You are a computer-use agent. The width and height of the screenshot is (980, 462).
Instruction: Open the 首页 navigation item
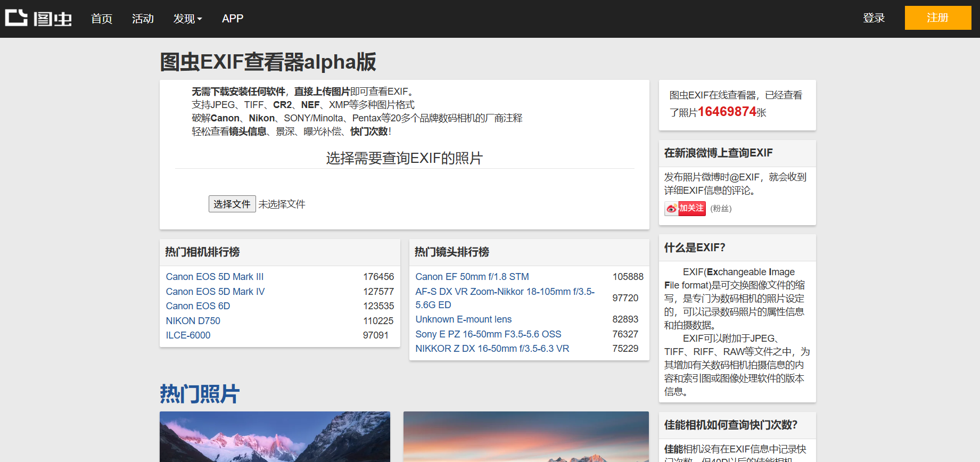[x=102, y=19]
